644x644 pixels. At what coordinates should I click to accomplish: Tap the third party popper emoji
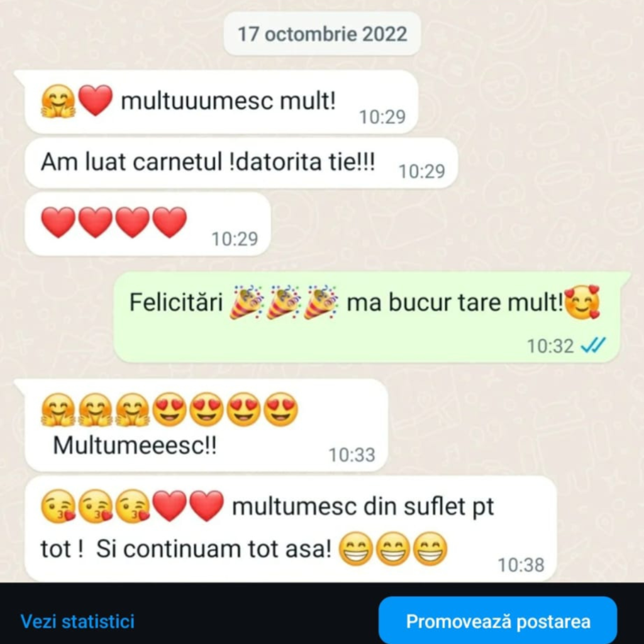[321, 303]
